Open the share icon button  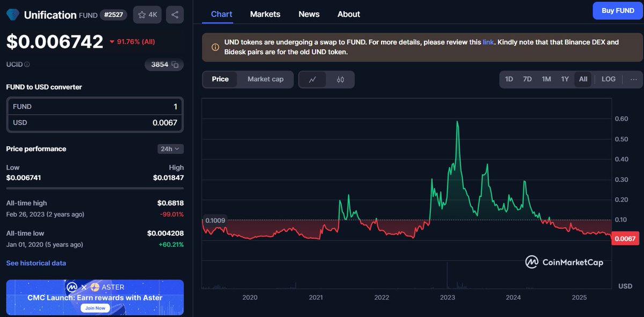[x=175, y=15]
